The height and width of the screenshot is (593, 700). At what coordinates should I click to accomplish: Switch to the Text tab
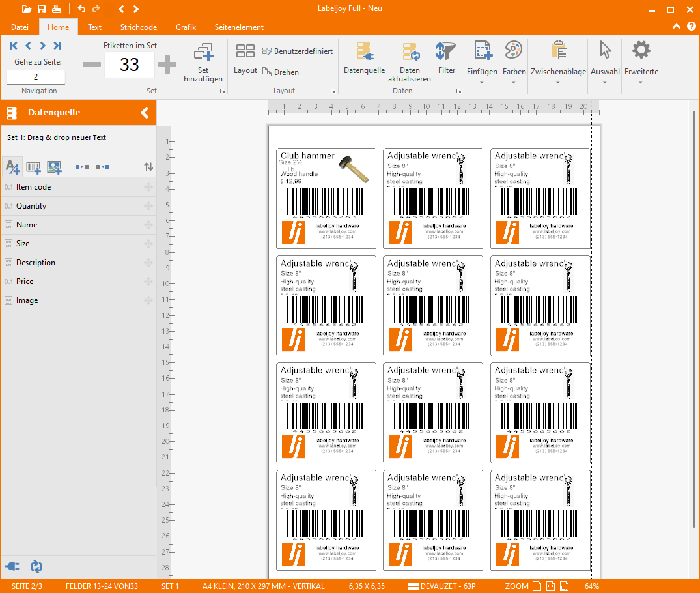94,27
